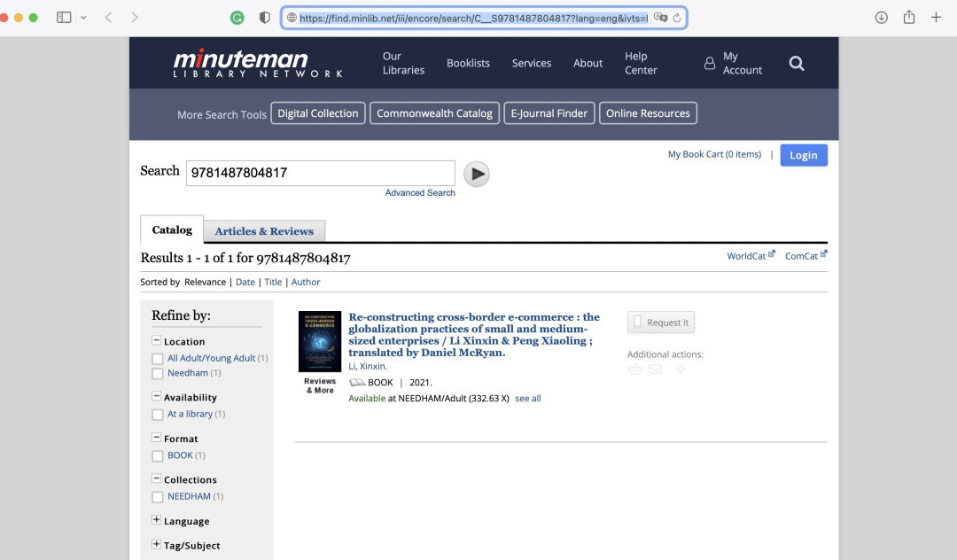Check the Needham location checkbox
957x560 pixels.
[158, 373]
